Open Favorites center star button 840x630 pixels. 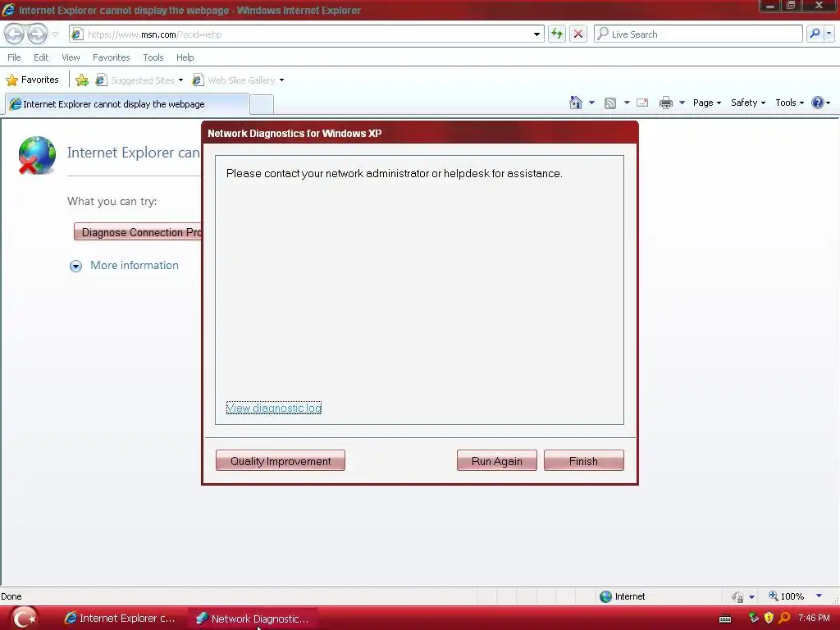pyautogui.click(x=32, y=80)
